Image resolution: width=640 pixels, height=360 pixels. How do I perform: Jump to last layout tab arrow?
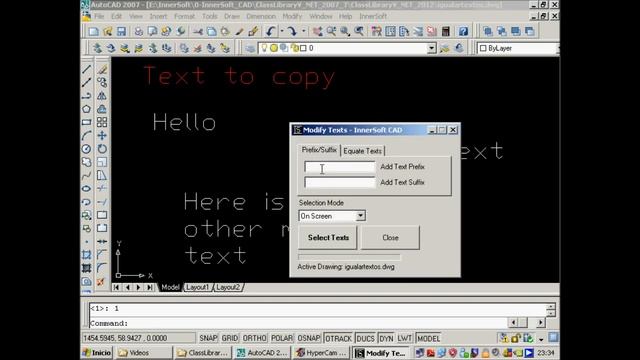coord(149,287)
